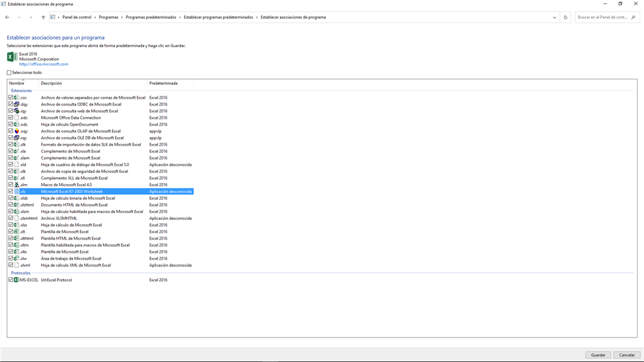Click the .dqy ODBC query file icon

click(16, 104)
